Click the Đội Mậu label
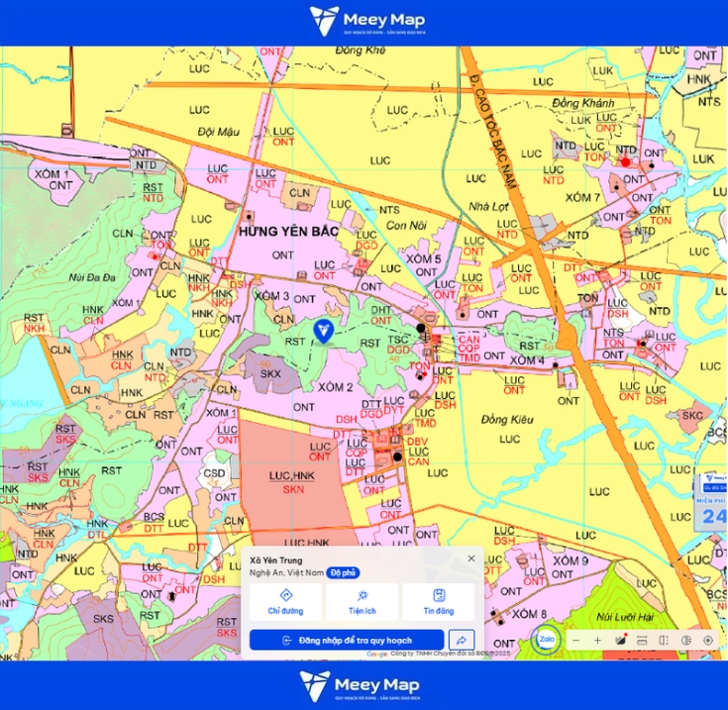This screenshot has height=710, width=728. click(218, 133)
